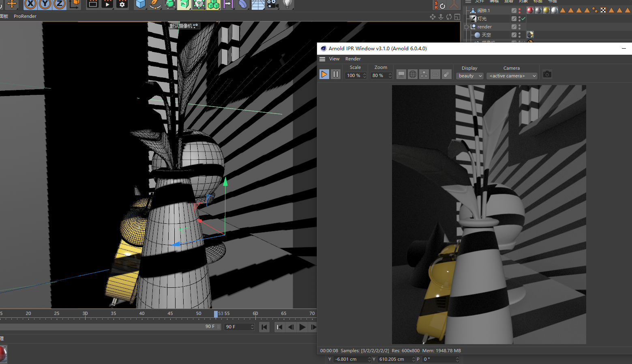Select sky material tag on 天空

click(530, 34)
